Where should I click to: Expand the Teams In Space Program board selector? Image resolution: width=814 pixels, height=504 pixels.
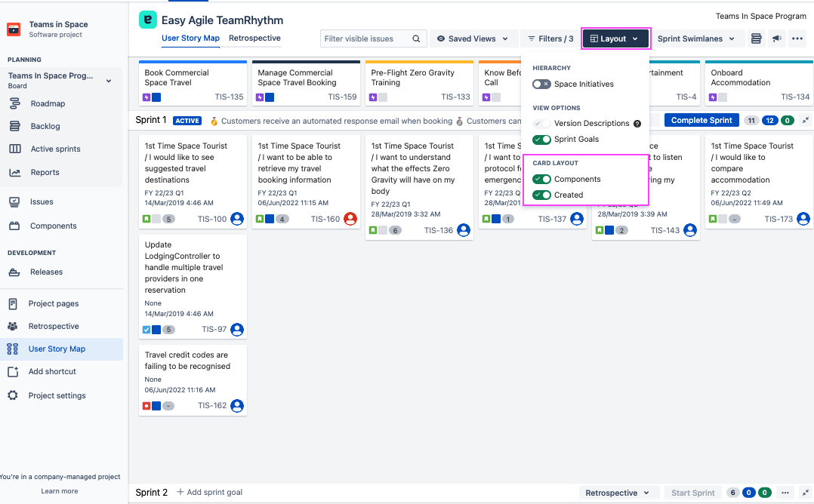point(108,80)
